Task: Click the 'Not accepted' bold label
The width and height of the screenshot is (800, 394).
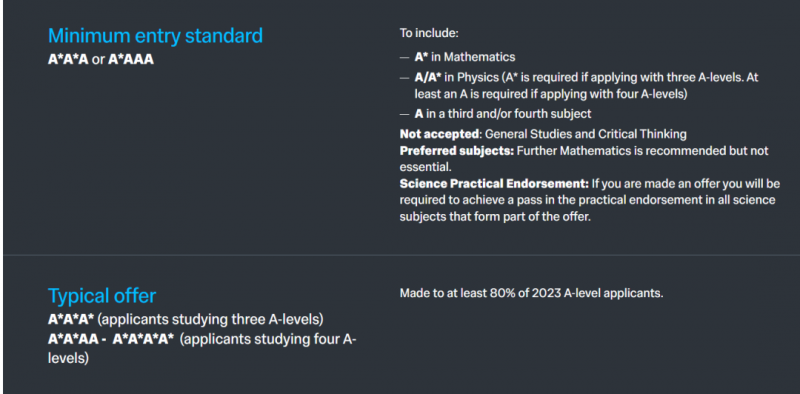Action: 440,134
